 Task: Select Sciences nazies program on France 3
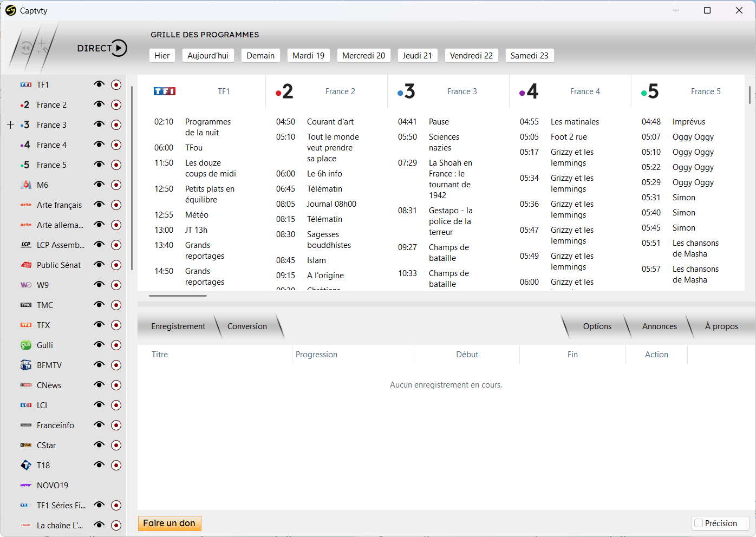(x=444, y=142)
